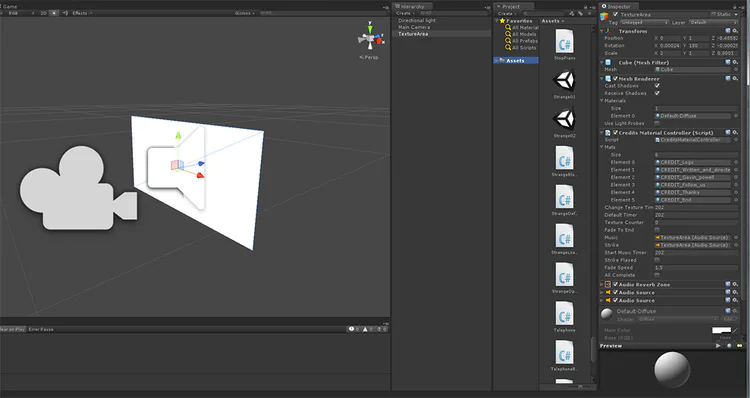Expand the Audio Reverb Zone component
The image size is (750, 398).
tap(602, 284)
